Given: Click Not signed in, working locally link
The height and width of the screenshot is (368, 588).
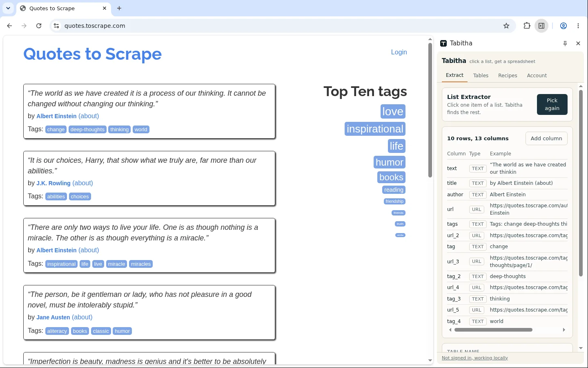Looking at the screenshot, I should [475, 358].
